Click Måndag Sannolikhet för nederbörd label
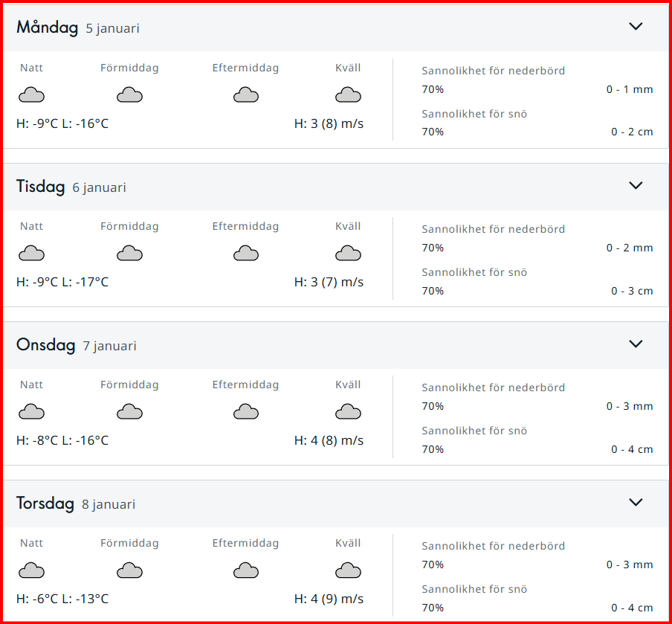The height and width of the screenshot is (624, 672). (x=494, y=71)
